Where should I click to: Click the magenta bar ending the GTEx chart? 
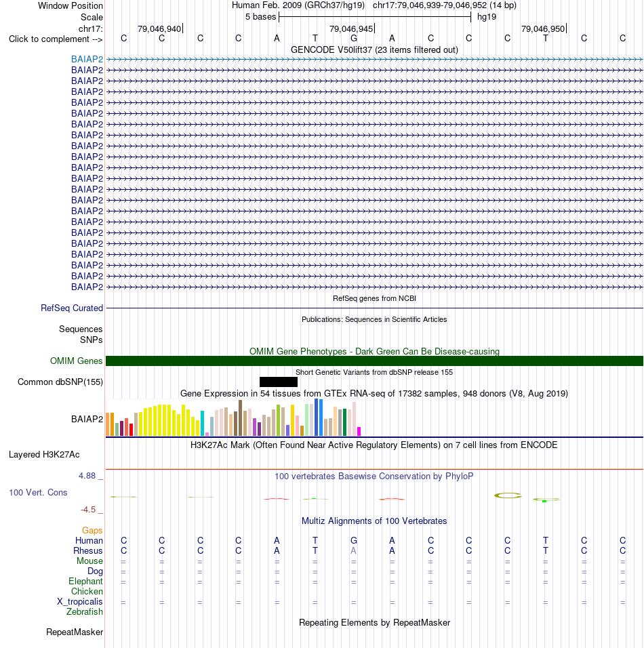click(x=359, y=432)
